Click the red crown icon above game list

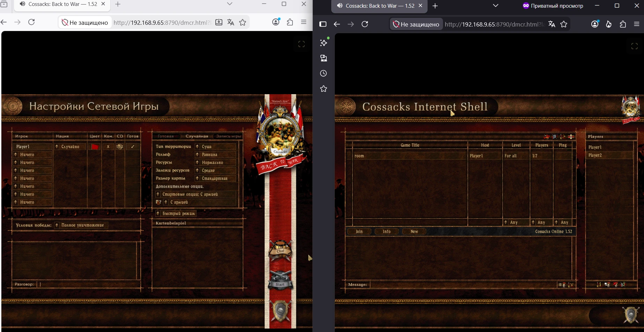(x=547, y=137)
